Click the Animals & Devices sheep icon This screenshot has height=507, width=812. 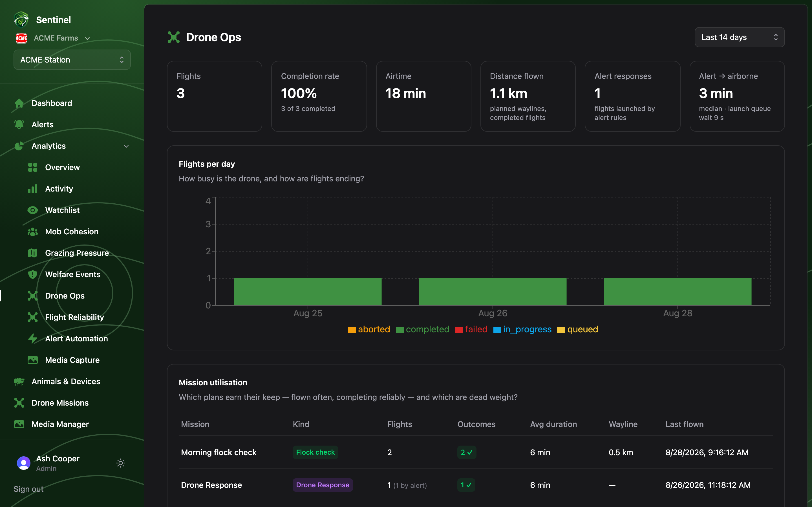click(x=19, y=382)
